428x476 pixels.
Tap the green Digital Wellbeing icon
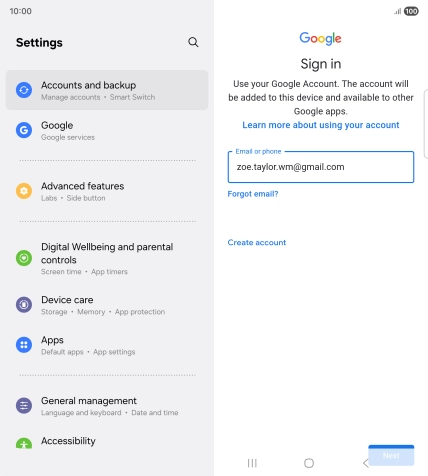click(24, 258)
